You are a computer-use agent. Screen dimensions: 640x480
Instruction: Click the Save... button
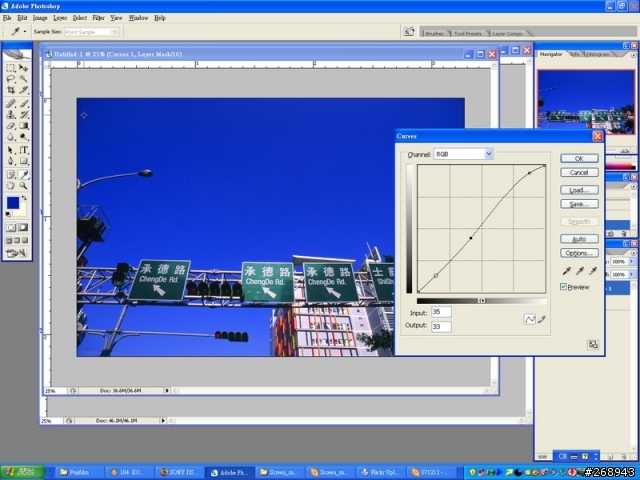click(579, 204)
